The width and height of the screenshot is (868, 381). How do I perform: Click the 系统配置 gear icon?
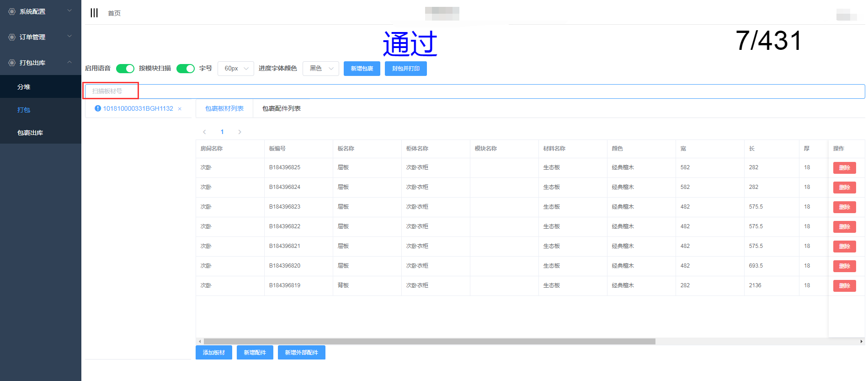tap(12, 11)
